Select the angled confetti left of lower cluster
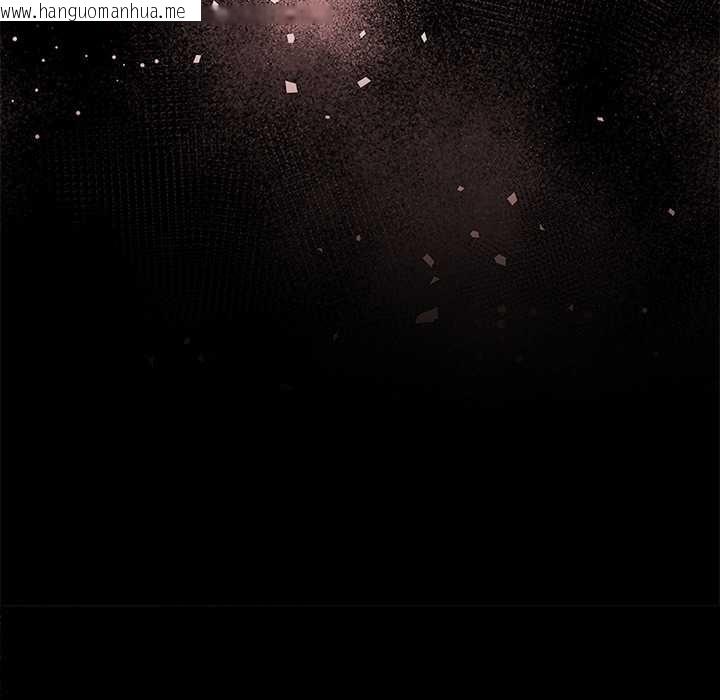The height and width of the screenshot is (700, 720). pos(428,260)
